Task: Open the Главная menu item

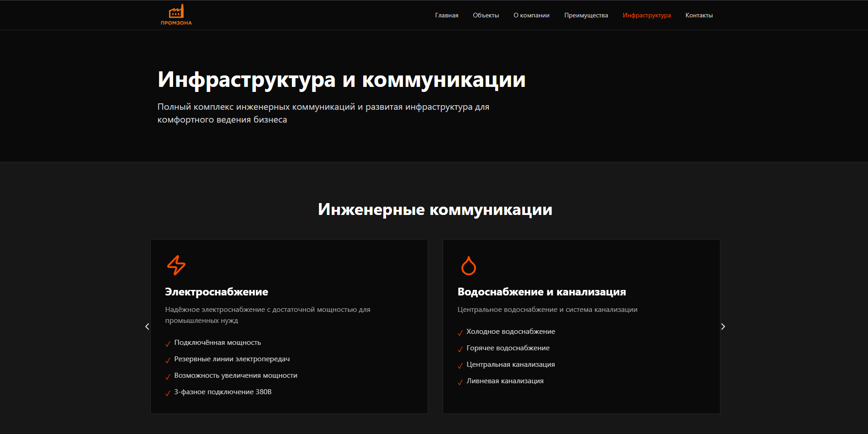Action: click(x=446, y=16)
